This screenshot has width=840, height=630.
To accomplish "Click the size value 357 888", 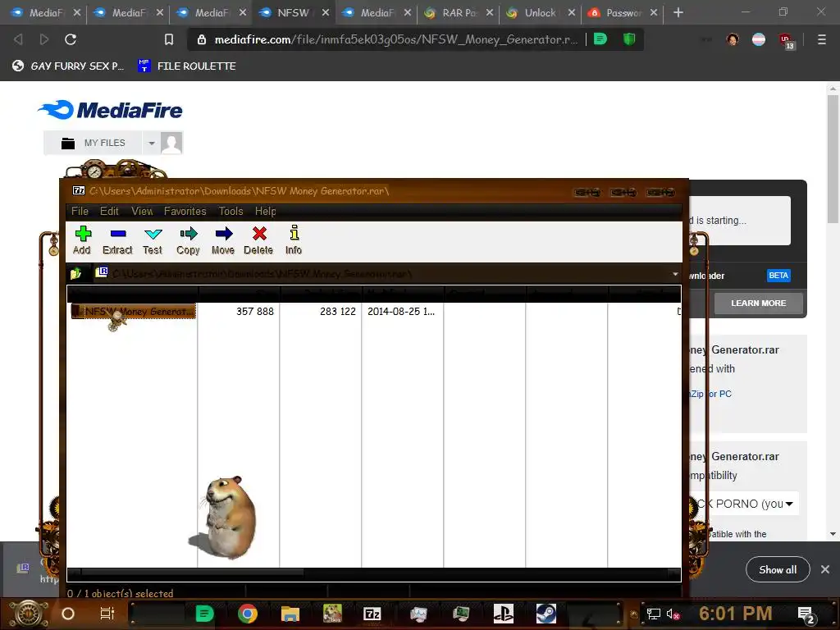I will [x=255, y=311].
